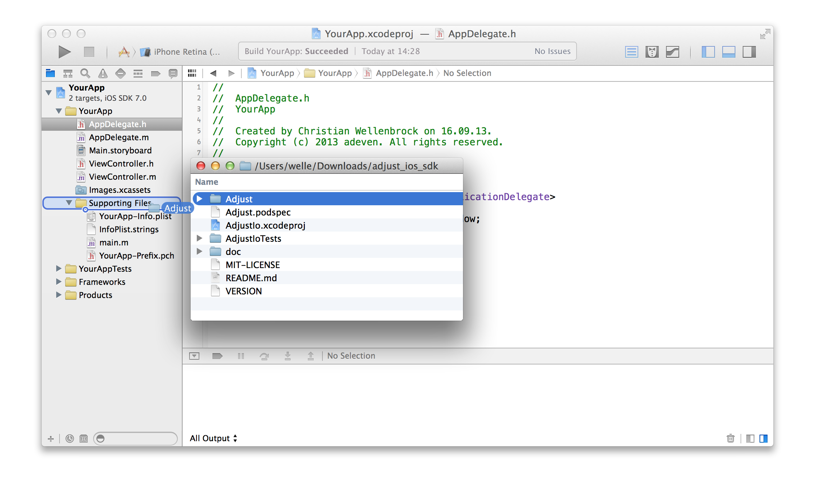Expand the YourAppTests group
815x504 pixels.
(x=59, y=268)
